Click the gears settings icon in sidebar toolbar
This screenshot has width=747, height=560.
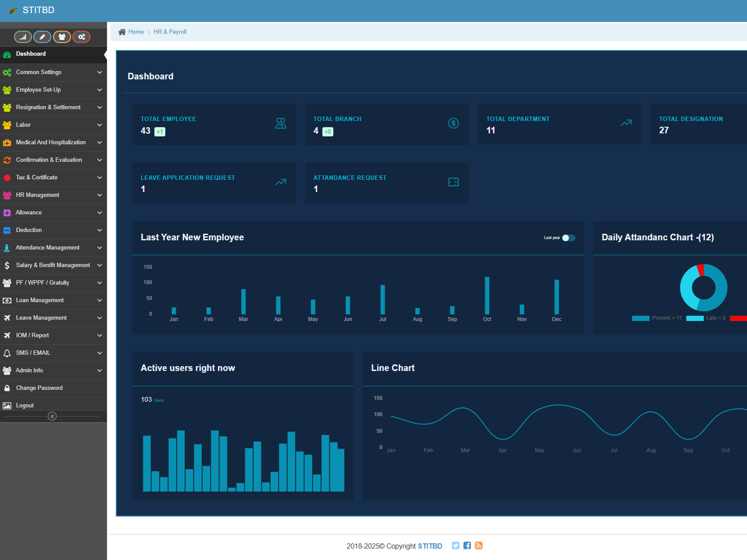(82, 37)
